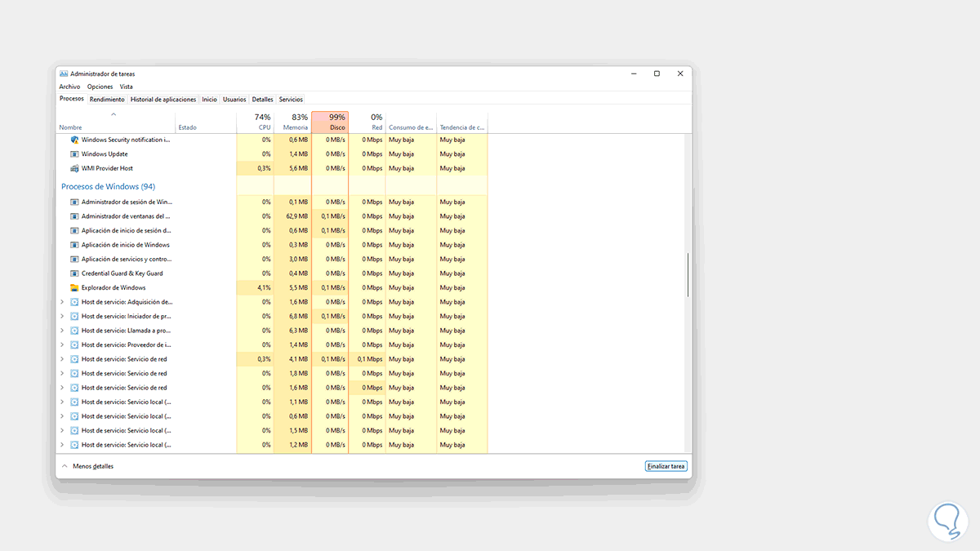Click the Finalizar tarea button
This screenshot has width=980, height=551.
(666, 466)
